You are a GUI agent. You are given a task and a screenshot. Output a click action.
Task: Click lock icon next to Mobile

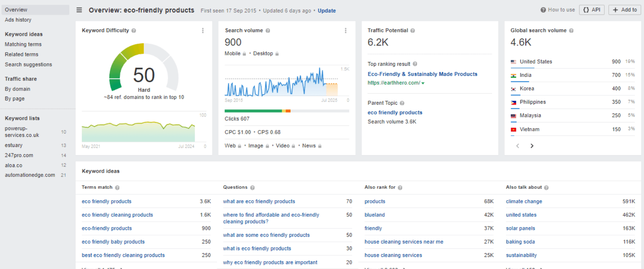click(x=244, y=54)
